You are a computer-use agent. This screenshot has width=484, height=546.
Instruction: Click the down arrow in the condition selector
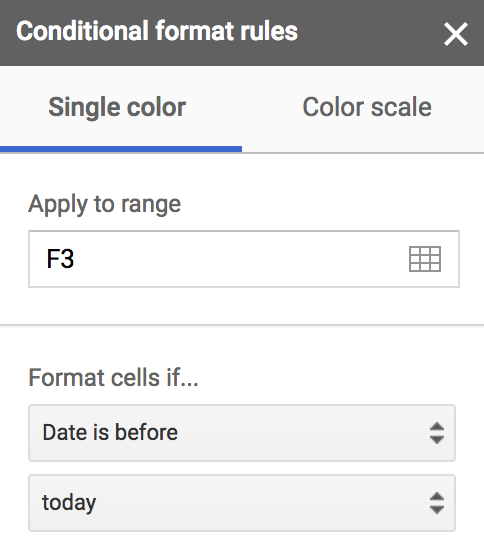(x=437, y=439)
